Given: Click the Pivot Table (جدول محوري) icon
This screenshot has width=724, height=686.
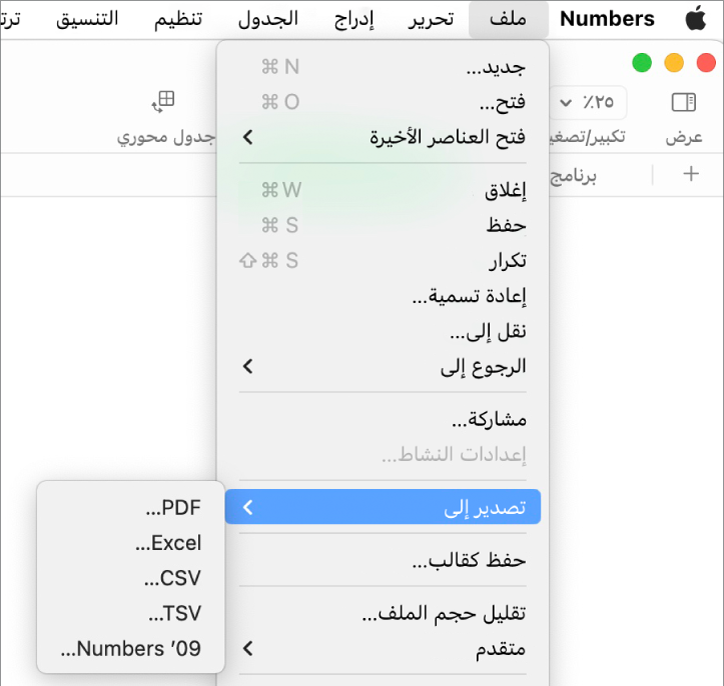Looking at the screenshot, I should [x=163, y=102].
